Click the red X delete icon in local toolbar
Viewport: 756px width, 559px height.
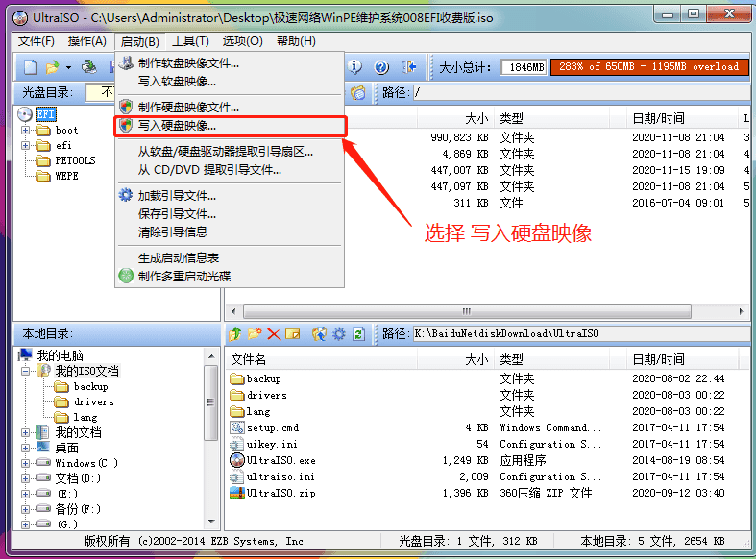coord(274,334)
